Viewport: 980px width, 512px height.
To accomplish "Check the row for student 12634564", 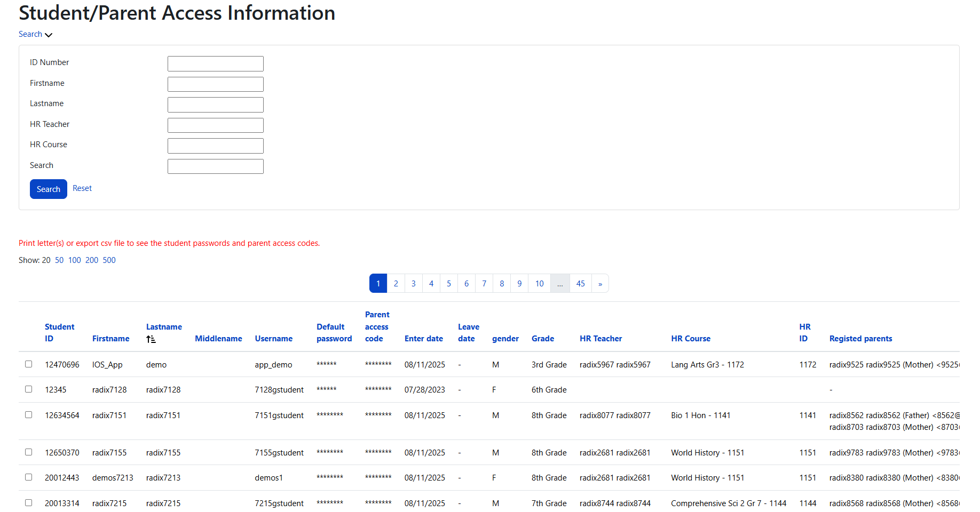I will [x=29, y=415].
